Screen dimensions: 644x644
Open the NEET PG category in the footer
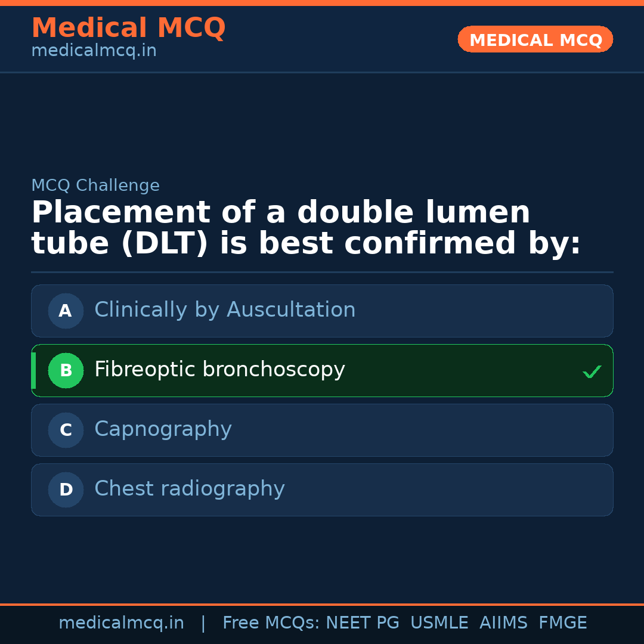click(362, 623)
